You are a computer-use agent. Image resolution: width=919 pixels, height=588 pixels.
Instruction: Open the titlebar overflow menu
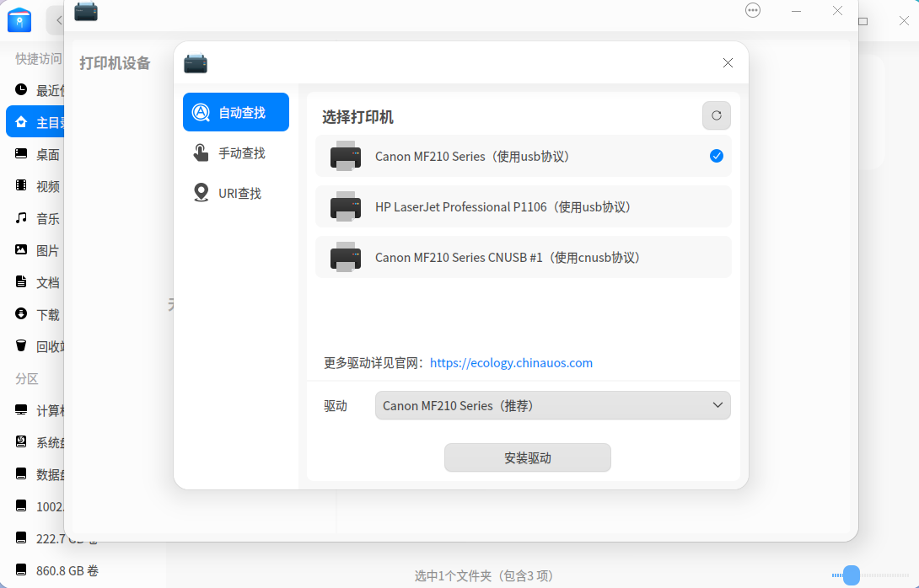pyautogui.click(x=752, y=10)
